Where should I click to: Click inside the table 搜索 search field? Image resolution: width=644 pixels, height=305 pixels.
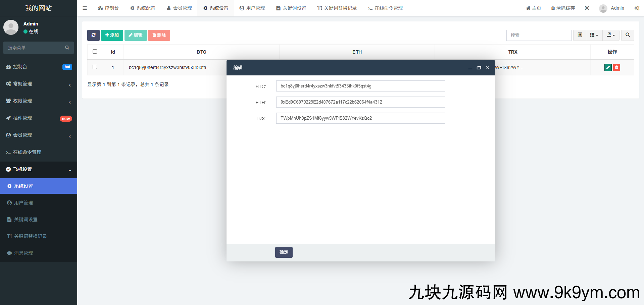[539, 35]
